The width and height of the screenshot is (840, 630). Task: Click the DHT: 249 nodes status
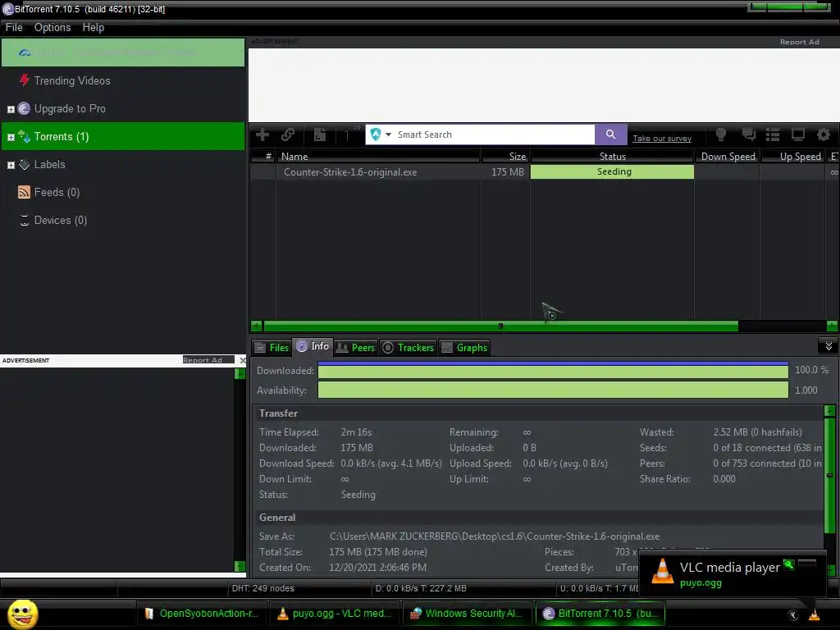tap(263, 588)
